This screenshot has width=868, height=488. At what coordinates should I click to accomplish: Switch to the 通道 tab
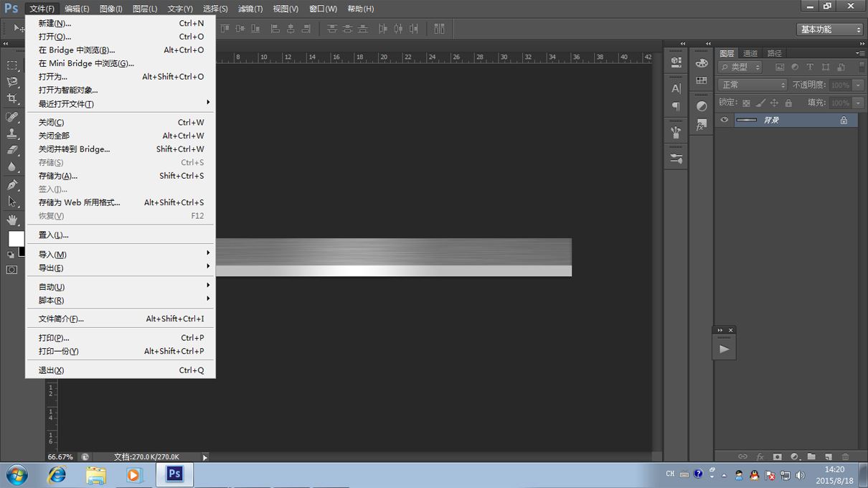pos(750,53)
